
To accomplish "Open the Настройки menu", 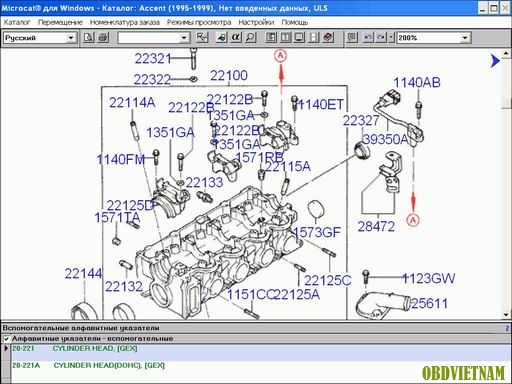I will click(256, 22).
